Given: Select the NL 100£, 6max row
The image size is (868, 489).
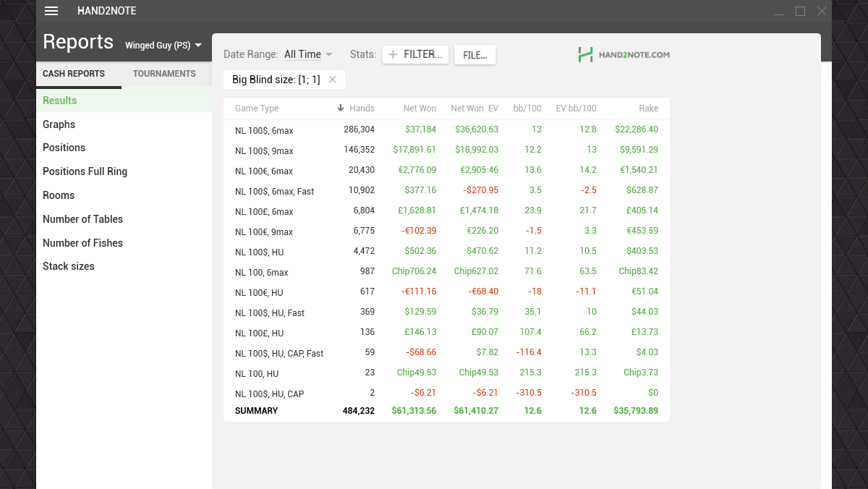Looking at the screenshot, I should (x=446, y=211).
